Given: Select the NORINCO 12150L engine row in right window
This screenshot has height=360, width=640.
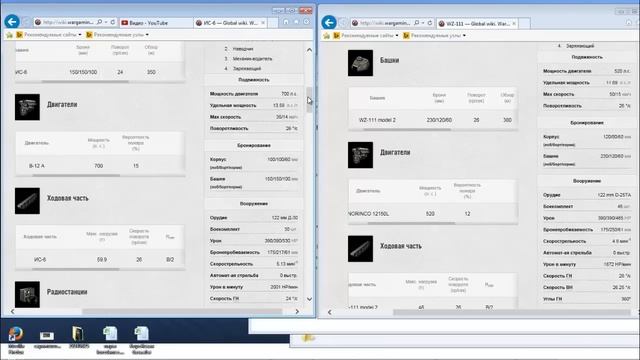Looking at the screenshot, I should tap(433, 213).
